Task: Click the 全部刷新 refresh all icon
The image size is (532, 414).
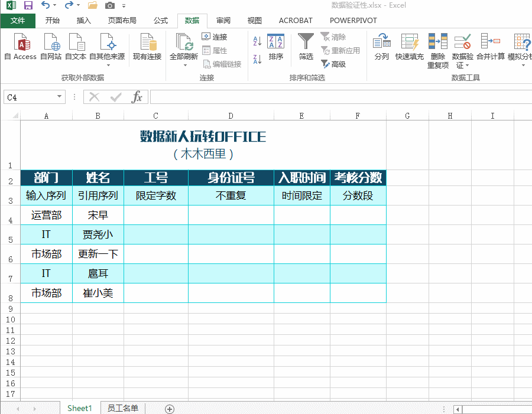Action: (184, 42)
